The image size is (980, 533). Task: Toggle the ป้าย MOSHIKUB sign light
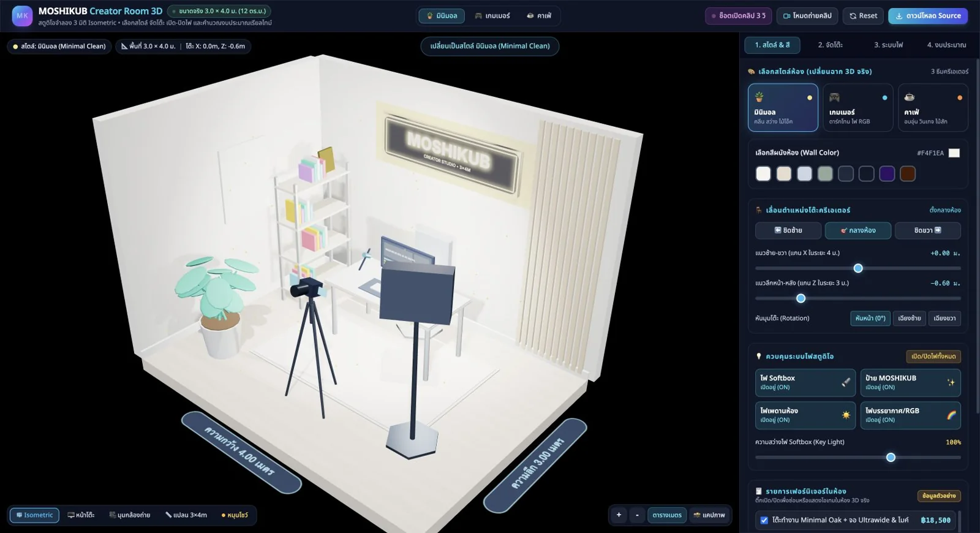(x=910, y=382)
